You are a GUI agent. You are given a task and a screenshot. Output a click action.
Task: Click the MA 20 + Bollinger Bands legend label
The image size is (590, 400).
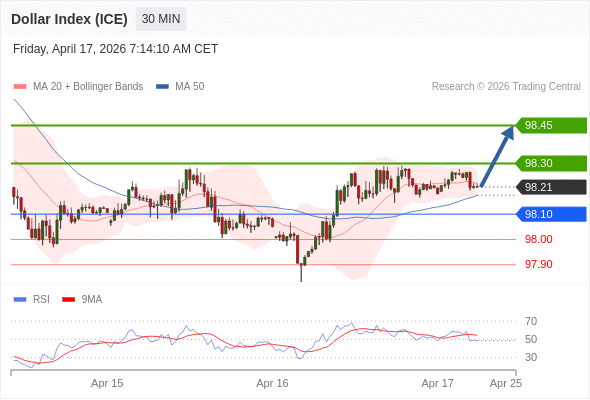click(x=88, y=87)
